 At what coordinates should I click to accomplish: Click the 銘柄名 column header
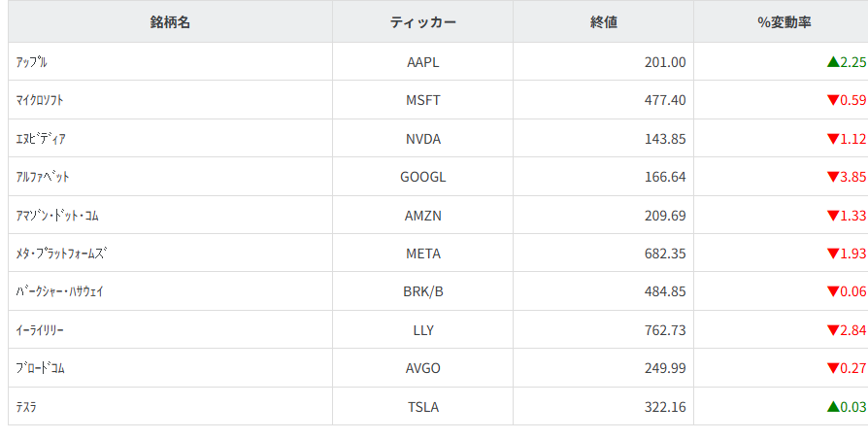point(170,22)
